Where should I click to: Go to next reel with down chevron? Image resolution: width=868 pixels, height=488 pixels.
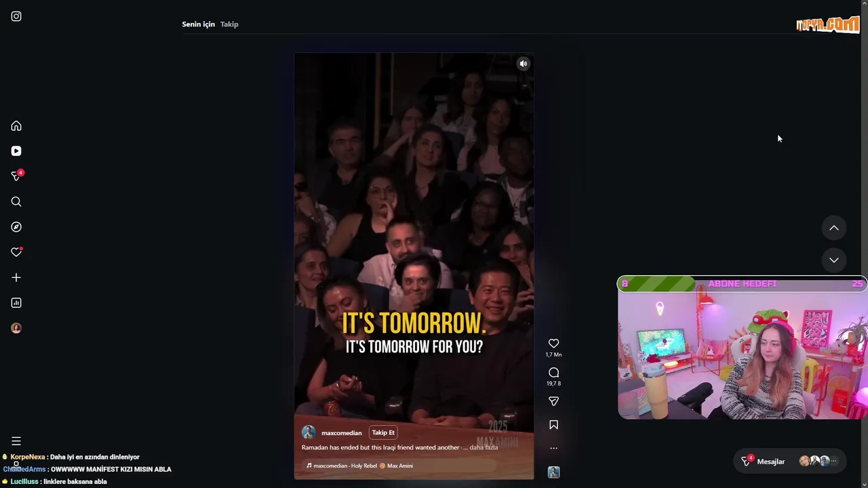(834, 260)
